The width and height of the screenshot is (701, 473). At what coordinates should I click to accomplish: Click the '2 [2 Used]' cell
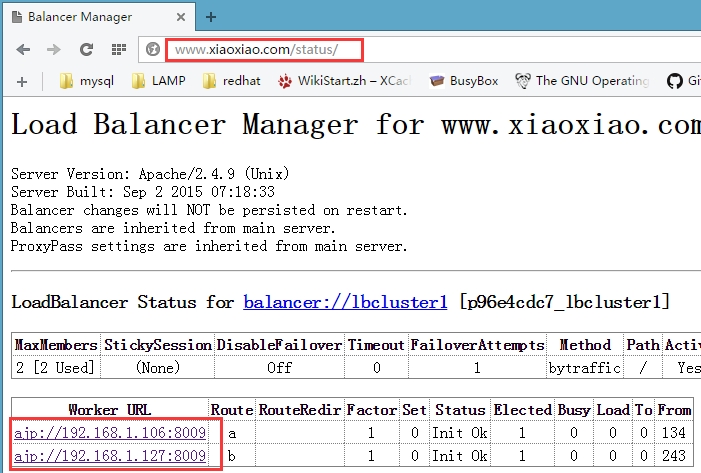pos(55,367)
